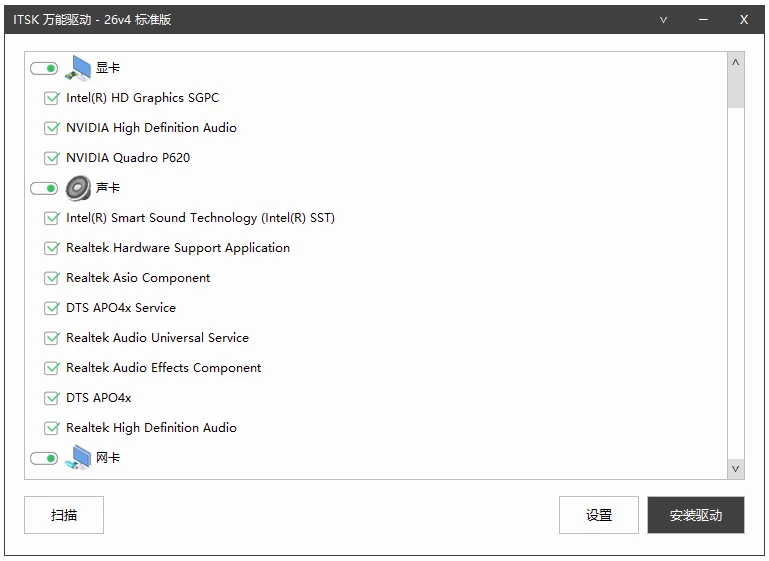
Task: Open the 设置 settings button
Action: (599, 515)
